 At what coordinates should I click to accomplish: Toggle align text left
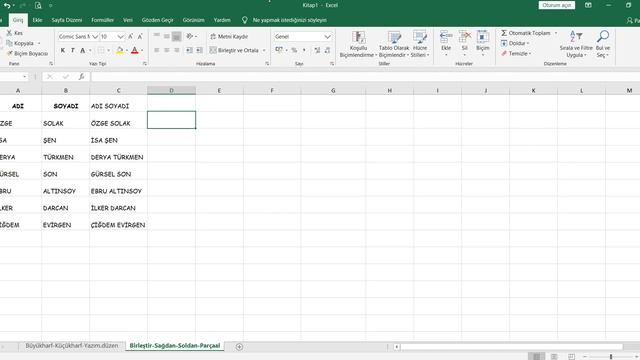pyautogui.click(x=157, y=50)
